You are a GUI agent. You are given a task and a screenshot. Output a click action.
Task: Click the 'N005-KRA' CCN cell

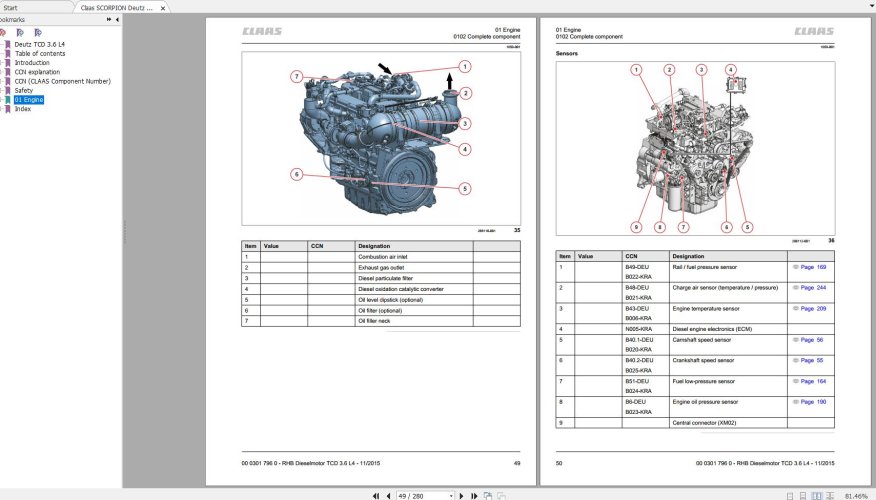[645, 329]
